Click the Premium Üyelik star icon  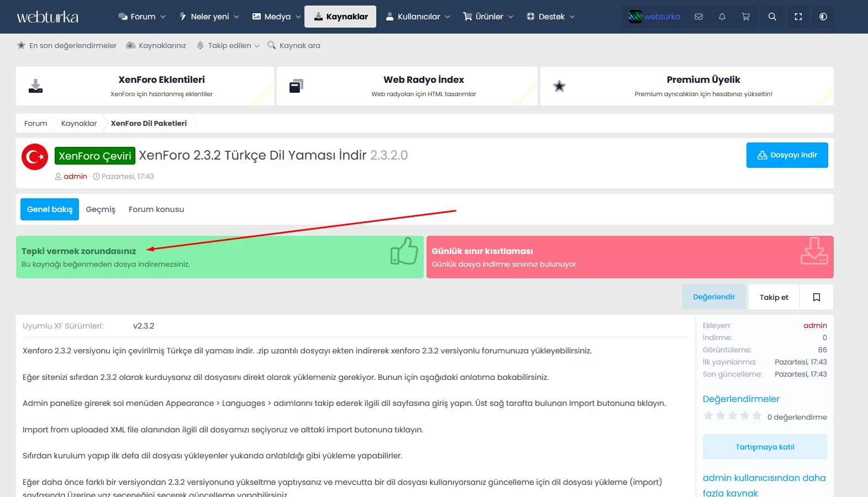pos(559,86)
